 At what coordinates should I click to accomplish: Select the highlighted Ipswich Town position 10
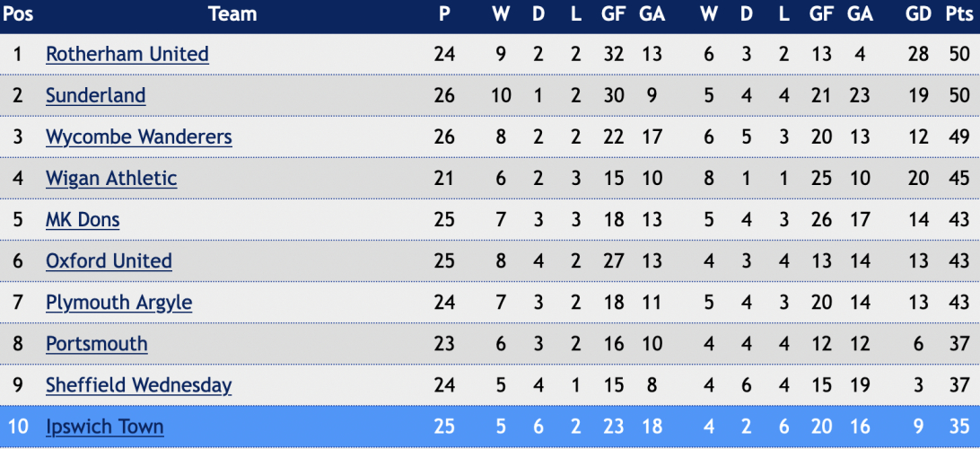tap(18, 427)
